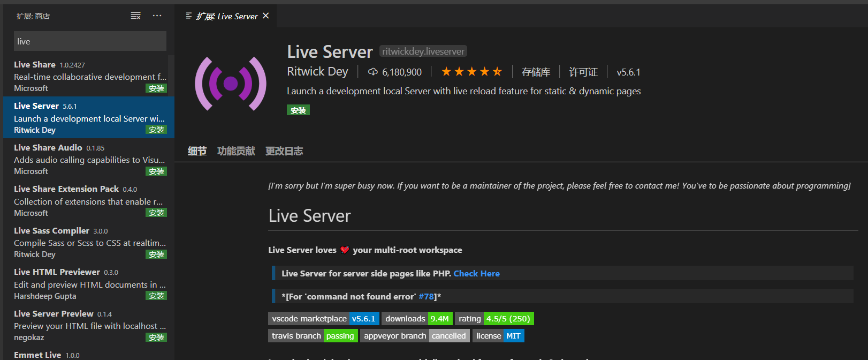Click the 存储库 repository link
This screenshot has height=360, width=868.
click(536, 72)
